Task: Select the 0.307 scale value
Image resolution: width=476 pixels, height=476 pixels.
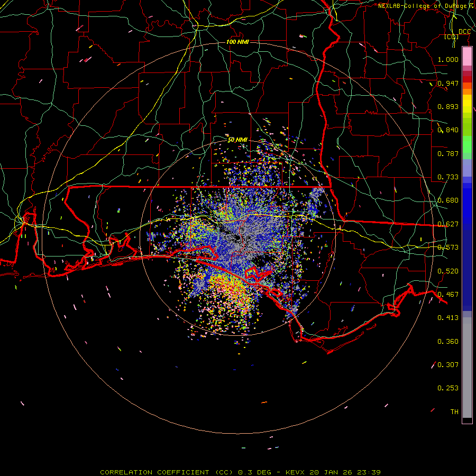Action: tap(448, 365)
